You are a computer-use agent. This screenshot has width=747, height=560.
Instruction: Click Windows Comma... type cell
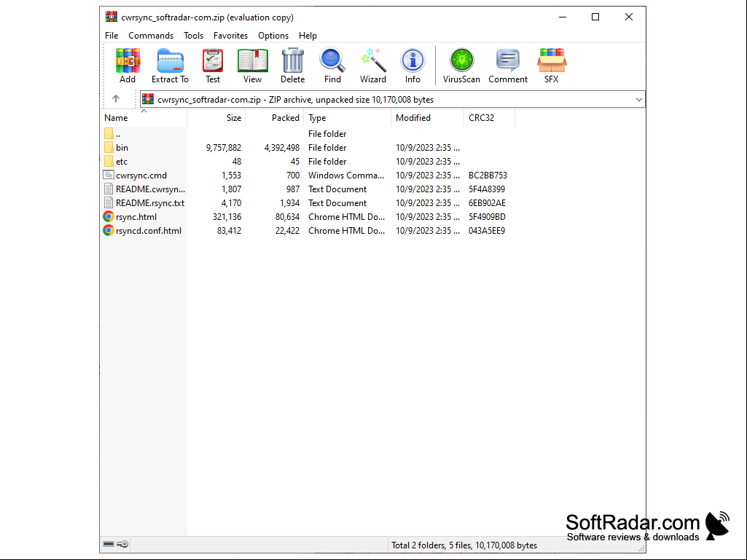click(346, 176)
